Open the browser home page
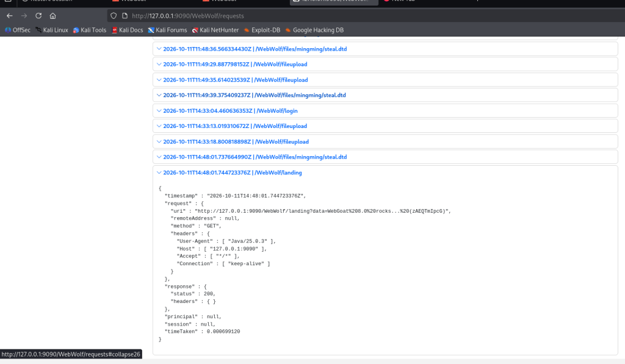 pyautogui.click(x=52, y=16)
